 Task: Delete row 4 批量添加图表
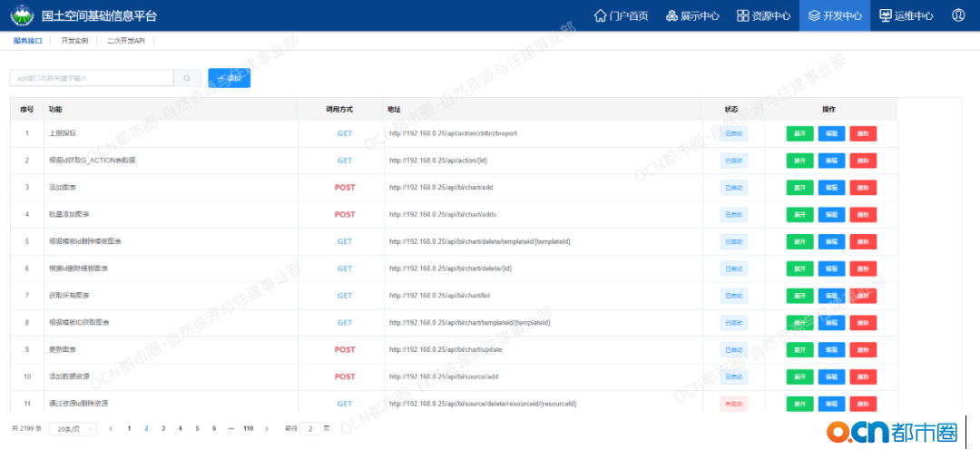863,214
